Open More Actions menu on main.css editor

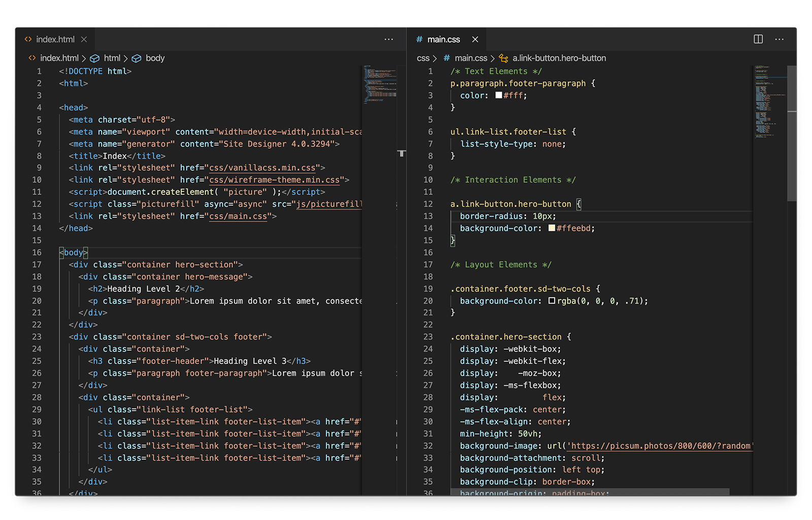780,39
